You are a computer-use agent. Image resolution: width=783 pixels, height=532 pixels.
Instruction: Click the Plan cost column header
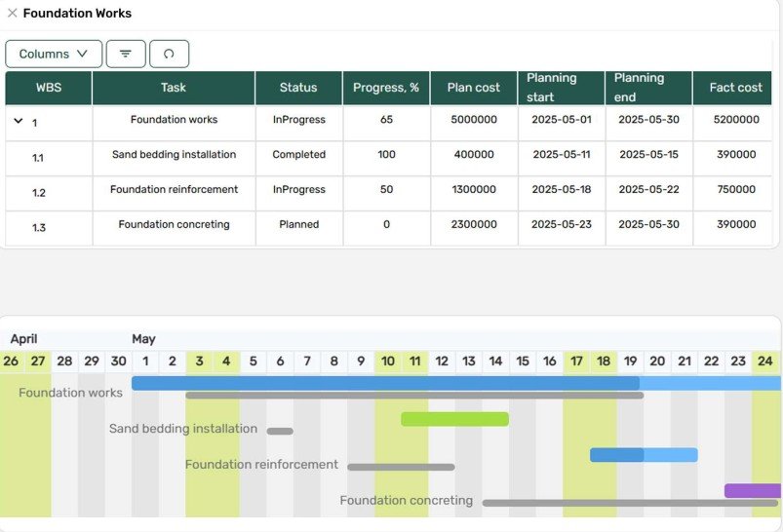(473, 88)
